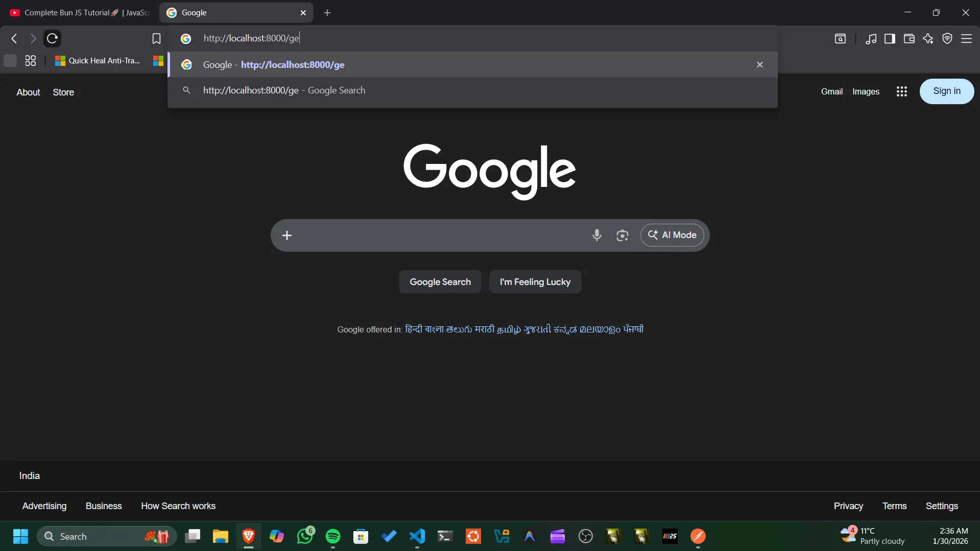Image resolution: width=980 pixels, height=551 pixels.
Task: Remove the localhost:8000/ge autocomplete suggestion
Action: (759, 65)
